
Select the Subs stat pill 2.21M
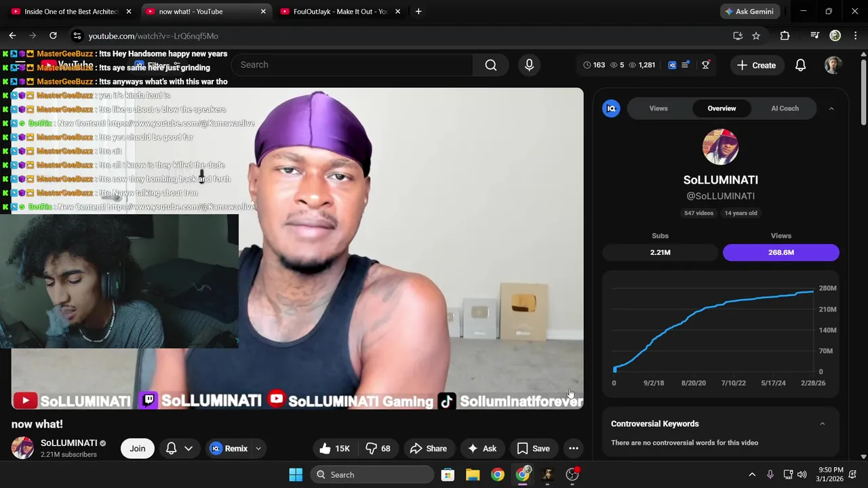(660, 252)
